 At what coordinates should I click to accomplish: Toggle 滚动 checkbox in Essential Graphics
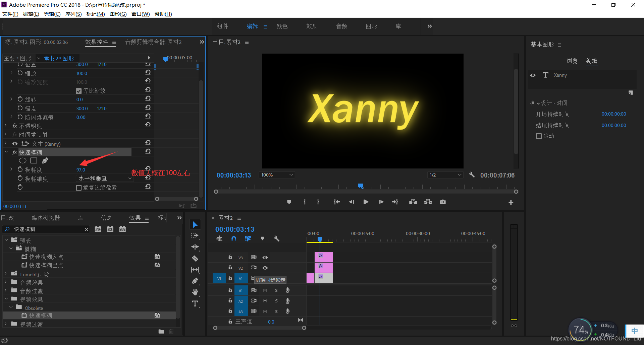(539, 136)
